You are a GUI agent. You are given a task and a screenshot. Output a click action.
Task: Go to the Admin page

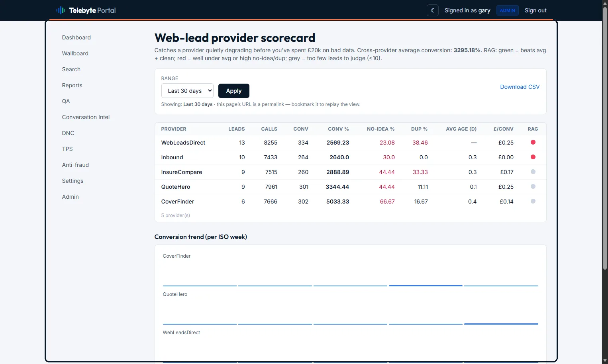click(x=71, y=197)
